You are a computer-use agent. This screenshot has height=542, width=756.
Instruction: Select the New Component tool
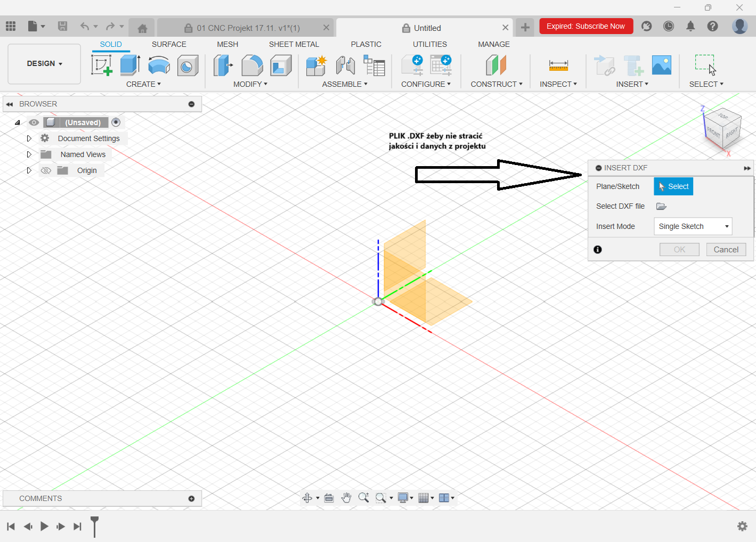coord(316,65)
